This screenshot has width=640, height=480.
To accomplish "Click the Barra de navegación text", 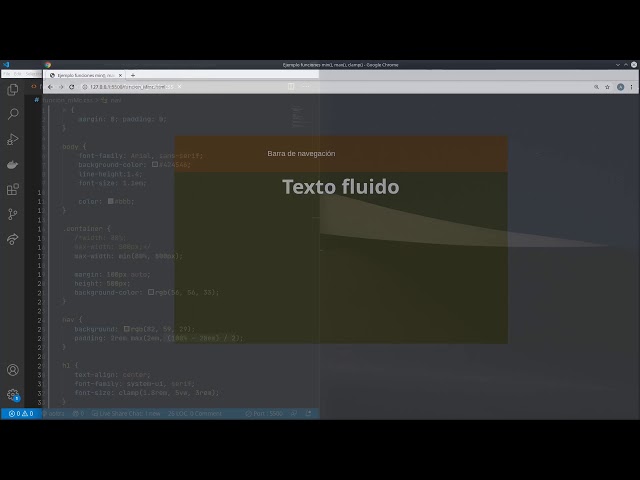I will point(301,153).
